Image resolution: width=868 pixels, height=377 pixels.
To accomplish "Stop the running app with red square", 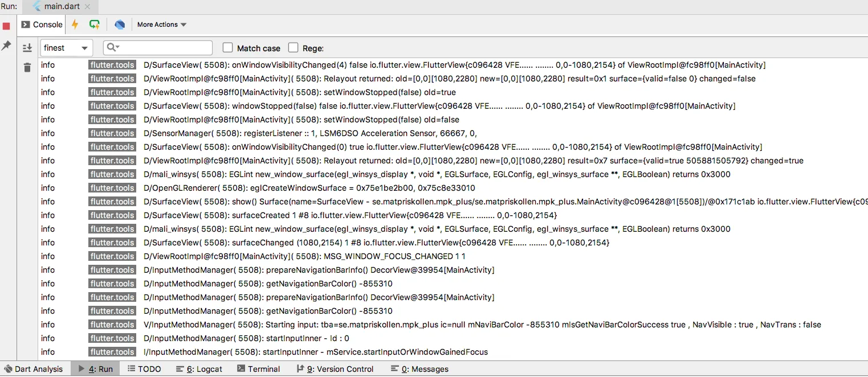I will 6,26.
